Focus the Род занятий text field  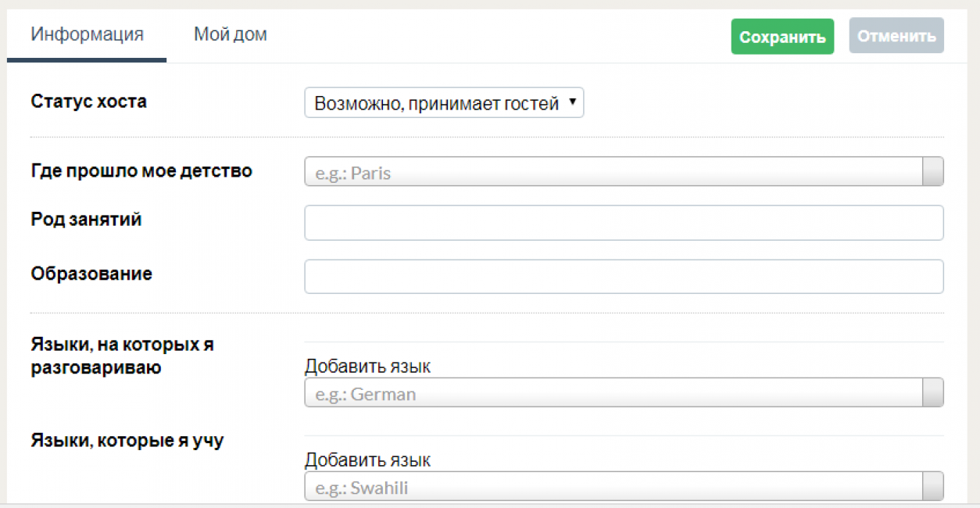coord(624,223)
